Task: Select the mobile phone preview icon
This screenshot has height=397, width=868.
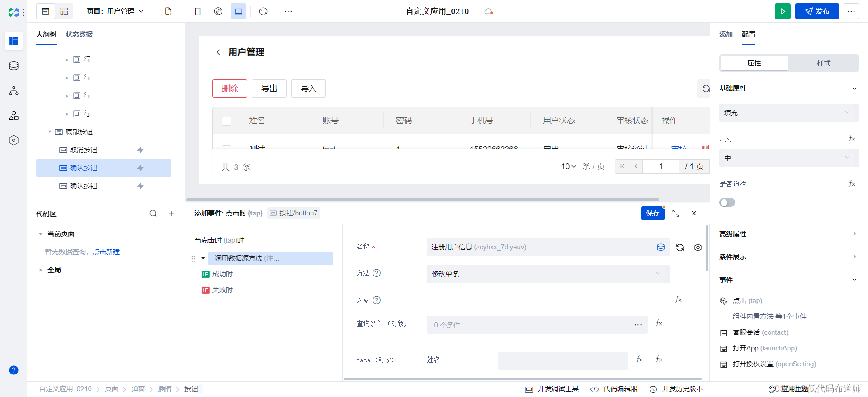Action: tap(198, 11)
